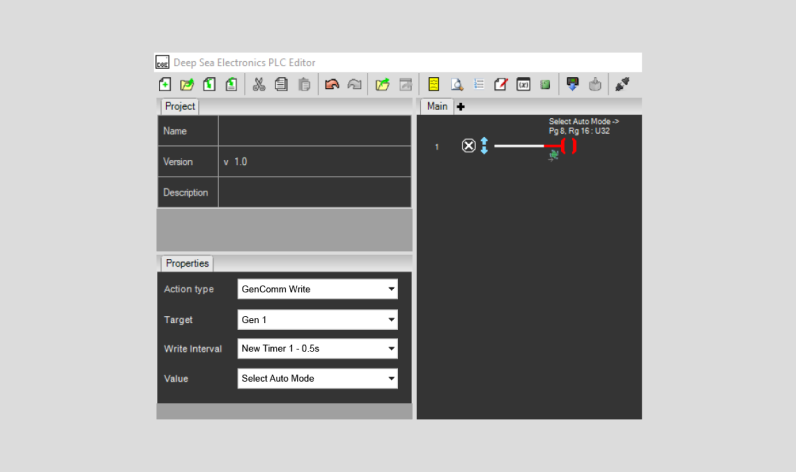This screenshot has height=473, width=796.
Task: Click the blue move-up arrow on rung 1
Action: pyautogui.click(x=484, y=141)
